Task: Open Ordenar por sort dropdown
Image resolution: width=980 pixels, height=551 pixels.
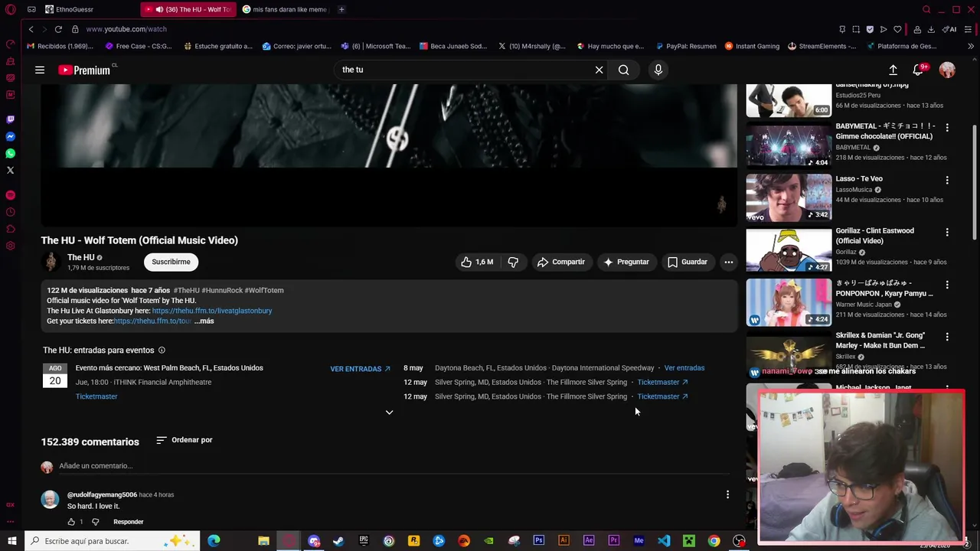Action: point(185,440)
